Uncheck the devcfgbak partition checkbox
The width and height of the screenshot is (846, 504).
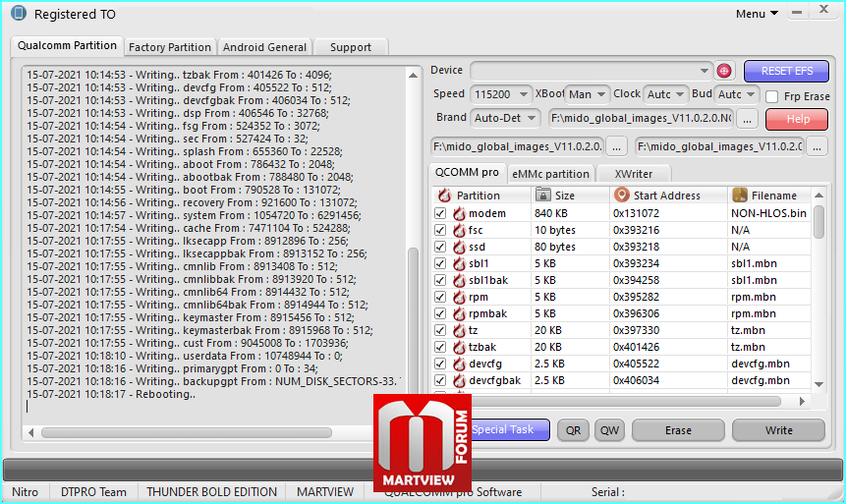440,381
